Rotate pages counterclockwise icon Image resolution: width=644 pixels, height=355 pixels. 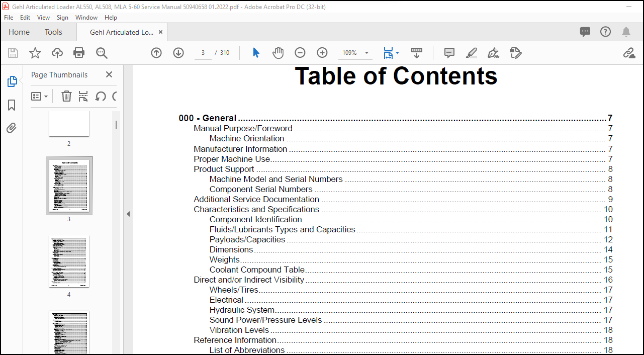click(x=101, y=96)
